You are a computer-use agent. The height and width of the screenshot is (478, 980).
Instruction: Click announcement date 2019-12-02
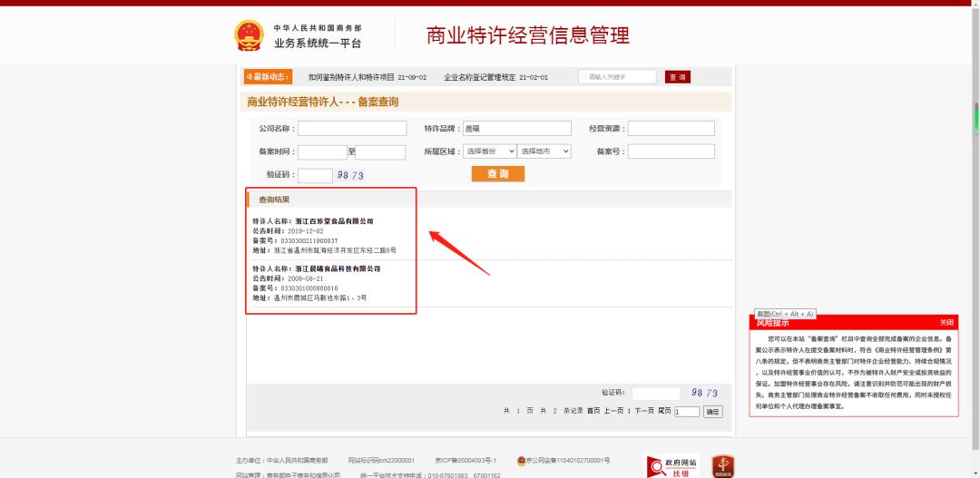(x=306, y=231)
